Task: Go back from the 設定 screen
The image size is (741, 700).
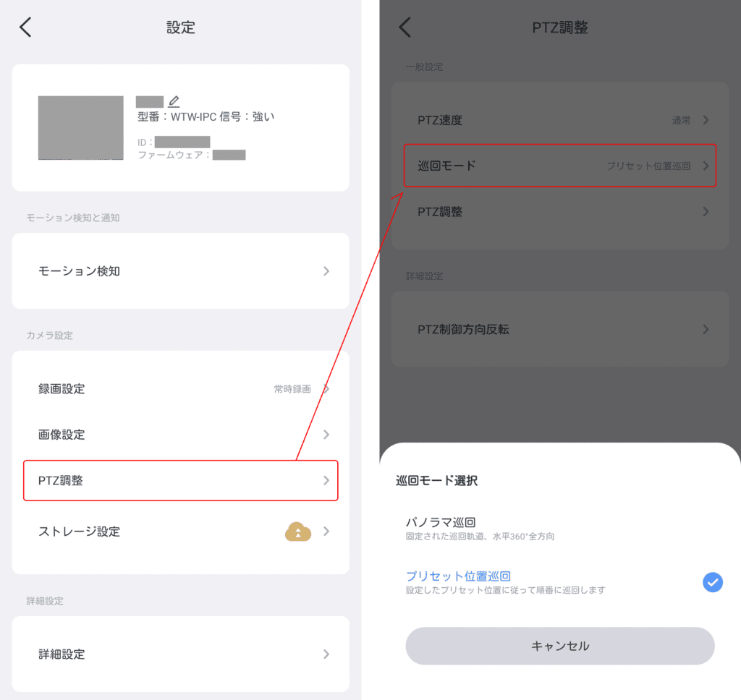Action: (25, 27)
